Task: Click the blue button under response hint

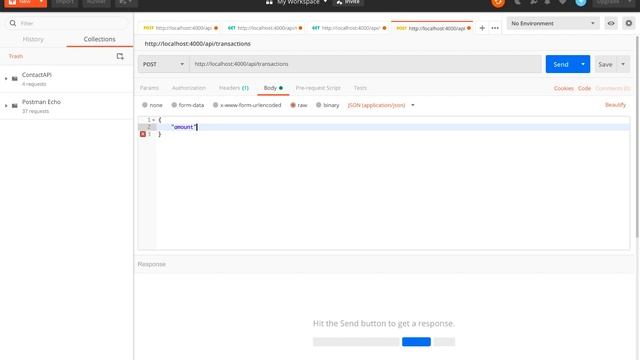Action: point(416,342)
